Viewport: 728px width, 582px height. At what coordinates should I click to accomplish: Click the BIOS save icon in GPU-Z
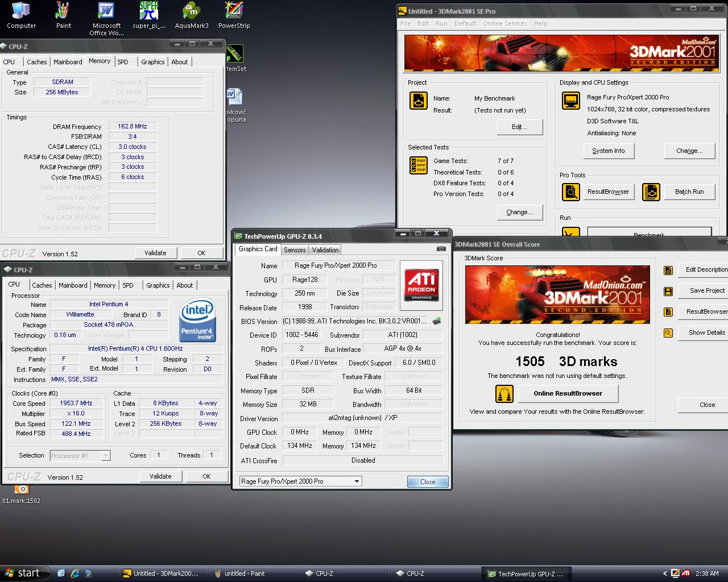(437, 321)
